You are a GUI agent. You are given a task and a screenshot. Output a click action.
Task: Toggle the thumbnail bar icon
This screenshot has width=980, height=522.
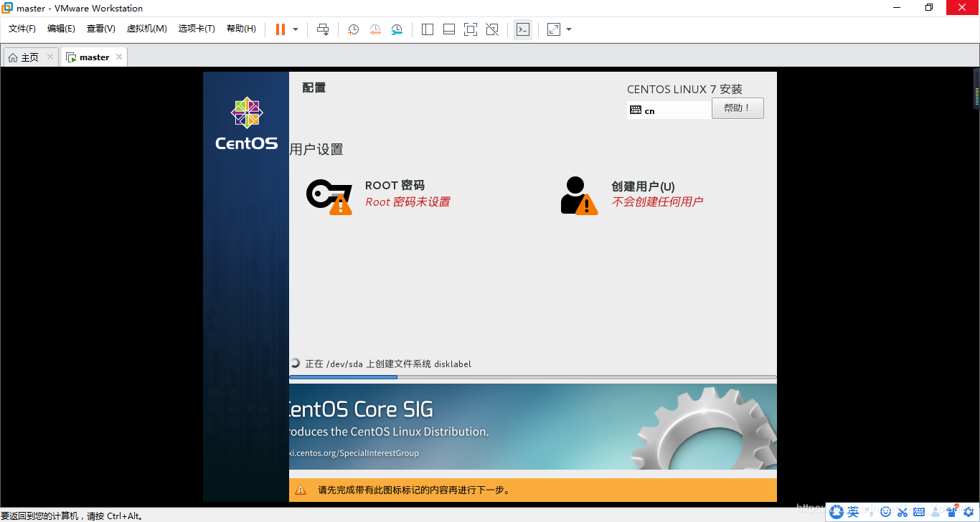[x=449, y=29]
